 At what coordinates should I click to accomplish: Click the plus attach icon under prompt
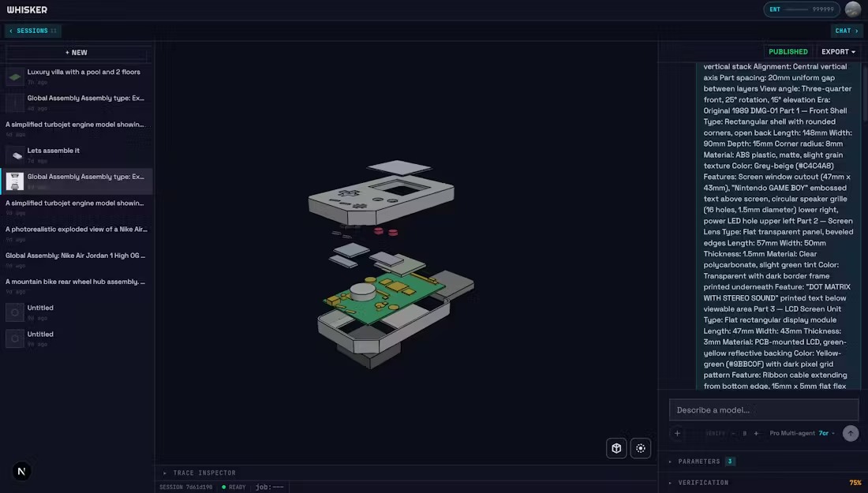677,433
